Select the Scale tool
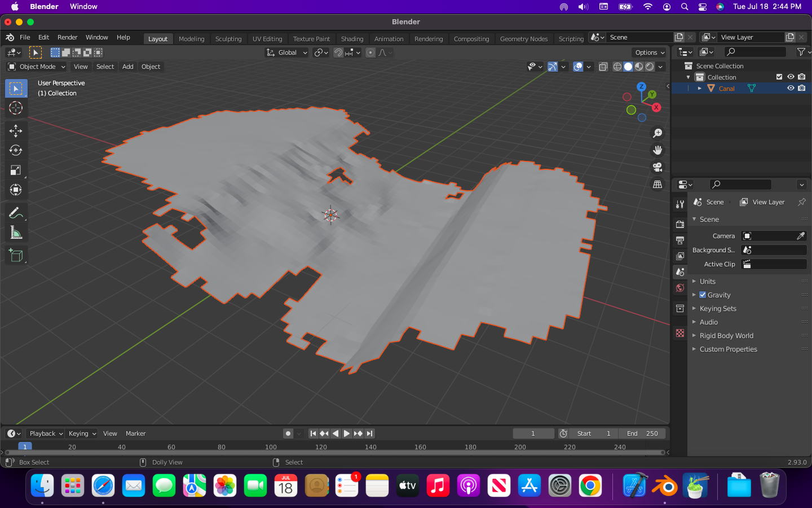Viewport: 812px width, 508px height. [16, 170]
